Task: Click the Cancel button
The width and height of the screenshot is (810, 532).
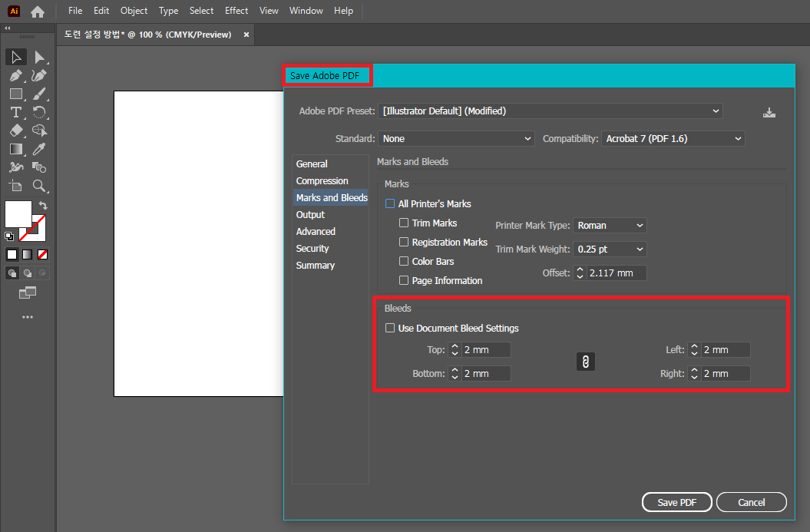Action: pyautogui.click(x=751, y=502)
